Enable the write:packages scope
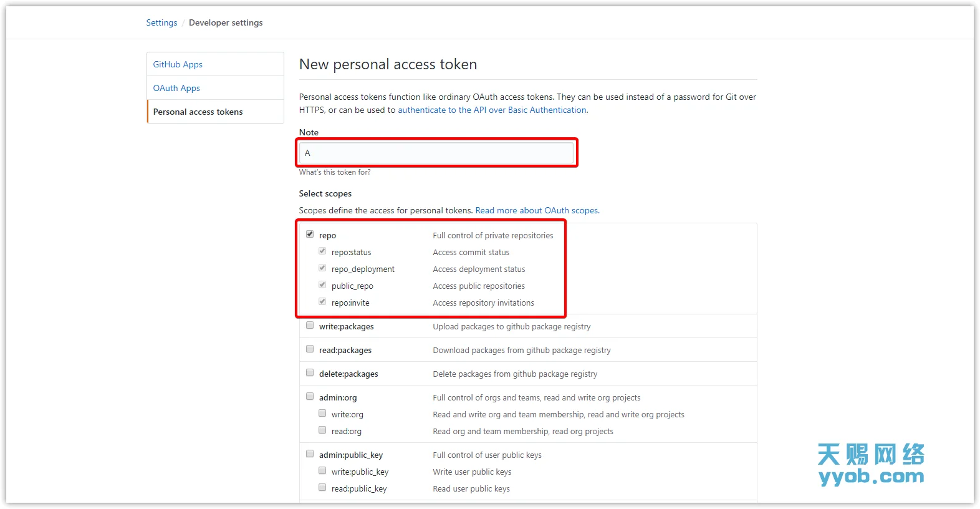 coord(310,324)
